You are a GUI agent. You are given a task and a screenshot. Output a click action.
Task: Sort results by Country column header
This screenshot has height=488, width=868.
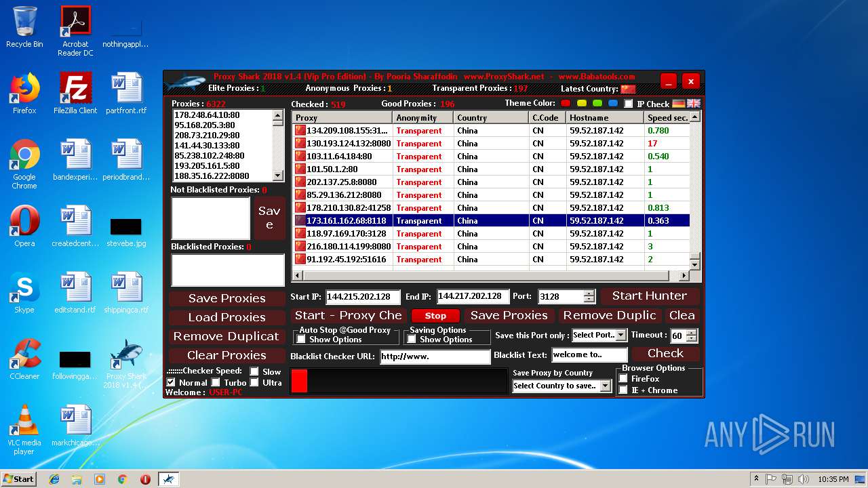tap(491, 118)
